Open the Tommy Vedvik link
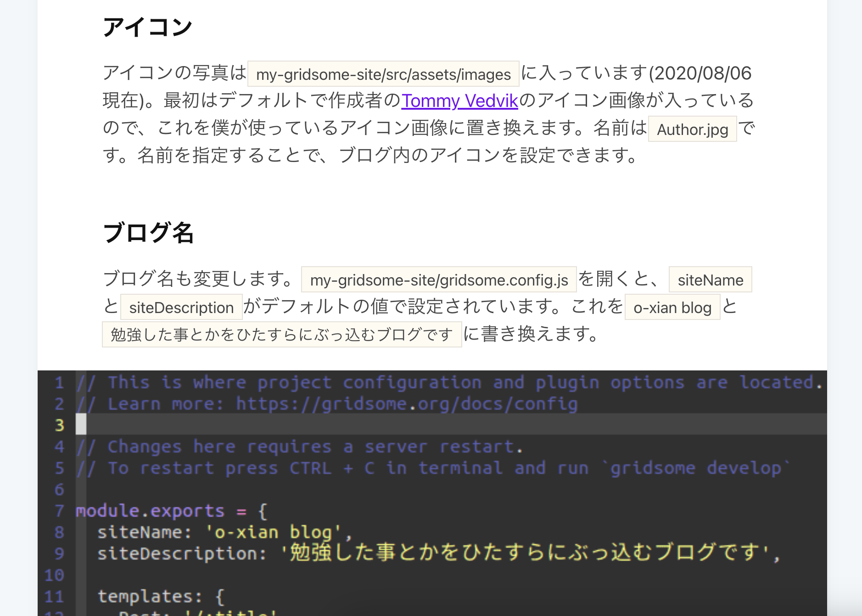Viewport: 862px width, 616px height. [x=459, y=101]
